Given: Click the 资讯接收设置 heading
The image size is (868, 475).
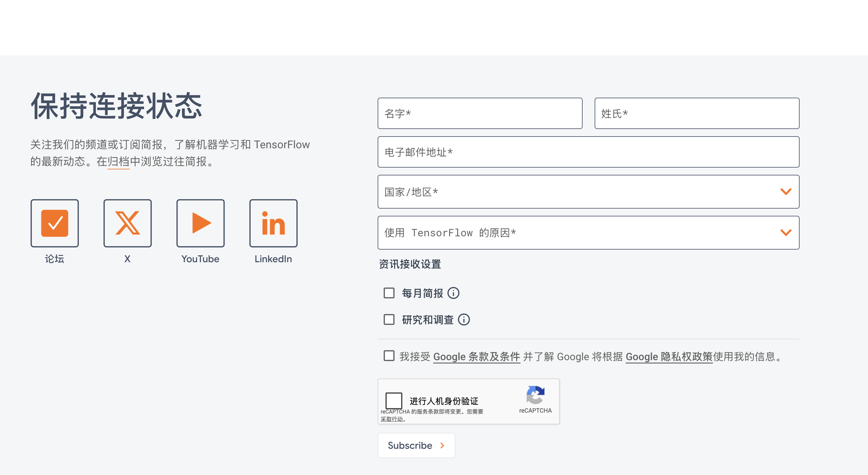Looking at the screenshot, I should (410, 264).
